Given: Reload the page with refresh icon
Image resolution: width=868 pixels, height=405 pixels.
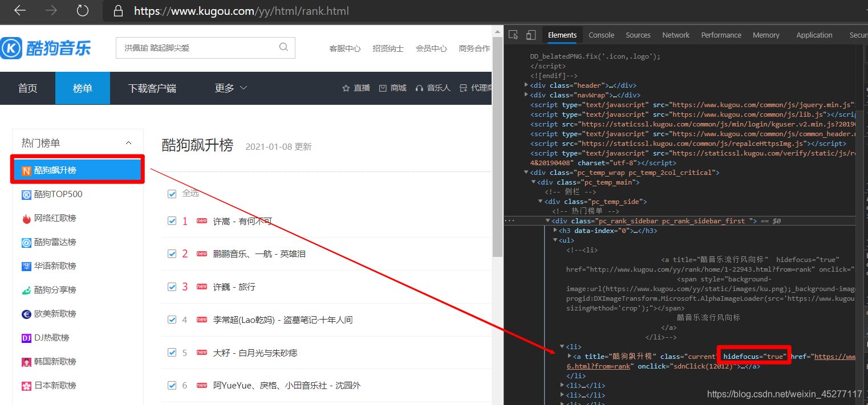Looking at the screenshot, I should coord(83,10).
